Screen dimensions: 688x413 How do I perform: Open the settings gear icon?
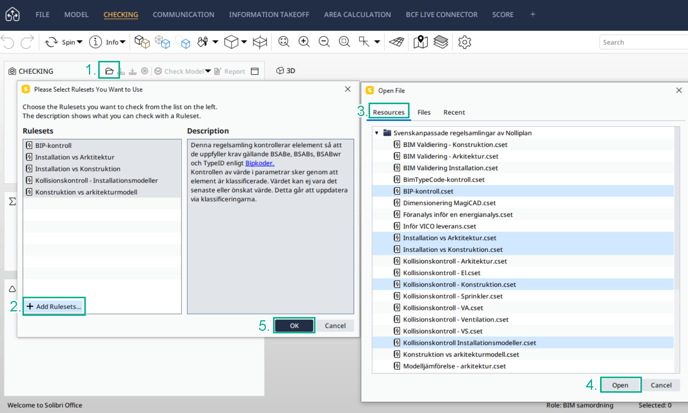tap(464, 42)
